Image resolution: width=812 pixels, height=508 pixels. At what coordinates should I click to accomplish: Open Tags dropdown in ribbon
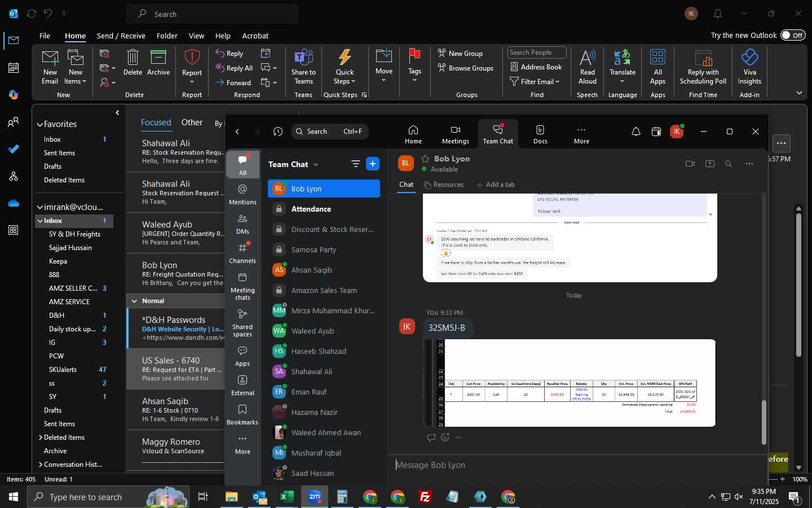414,66
